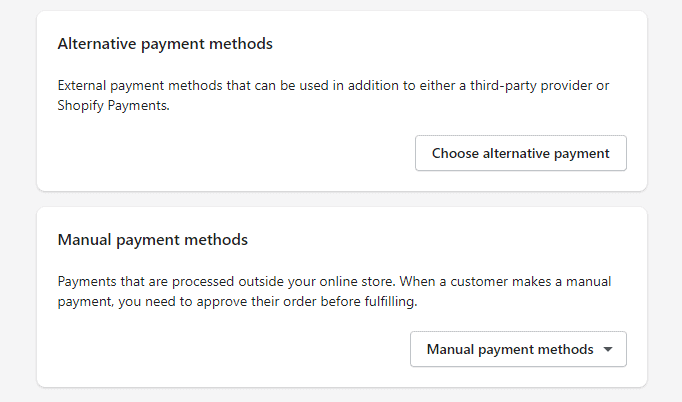Click the "Manual payment methods" section heading
The width and height of the screenshot is (682, 402).
point(153,240)
